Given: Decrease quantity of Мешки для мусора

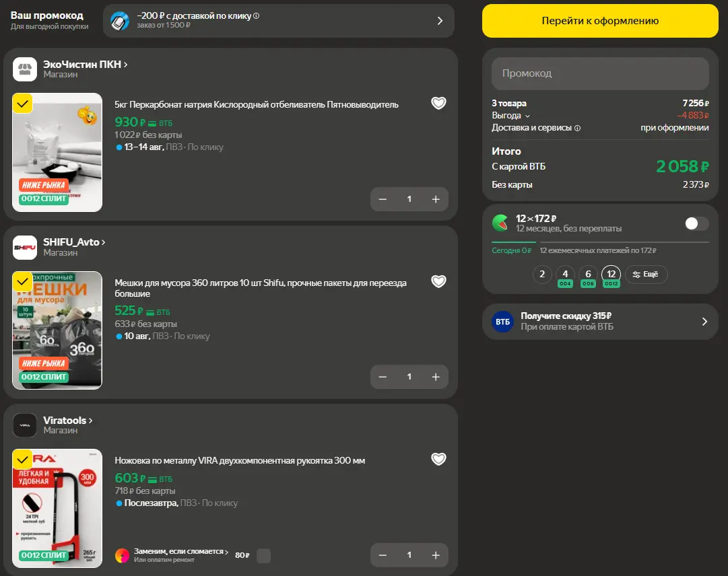Looking at the screenshot, I should click(x=383, y=377).
